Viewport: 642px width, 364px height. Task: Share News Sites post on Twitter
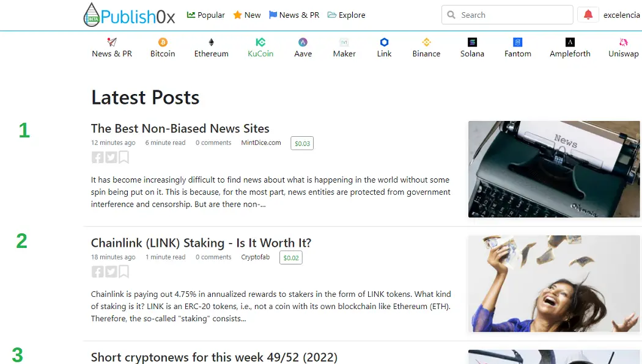(x=111, y=157)
